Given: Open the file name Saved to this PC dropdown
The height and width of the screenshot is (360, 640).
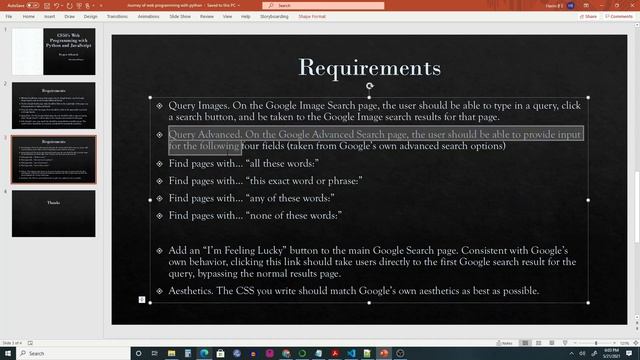Looking at the screenshot, I should click(x=238, y=6).
